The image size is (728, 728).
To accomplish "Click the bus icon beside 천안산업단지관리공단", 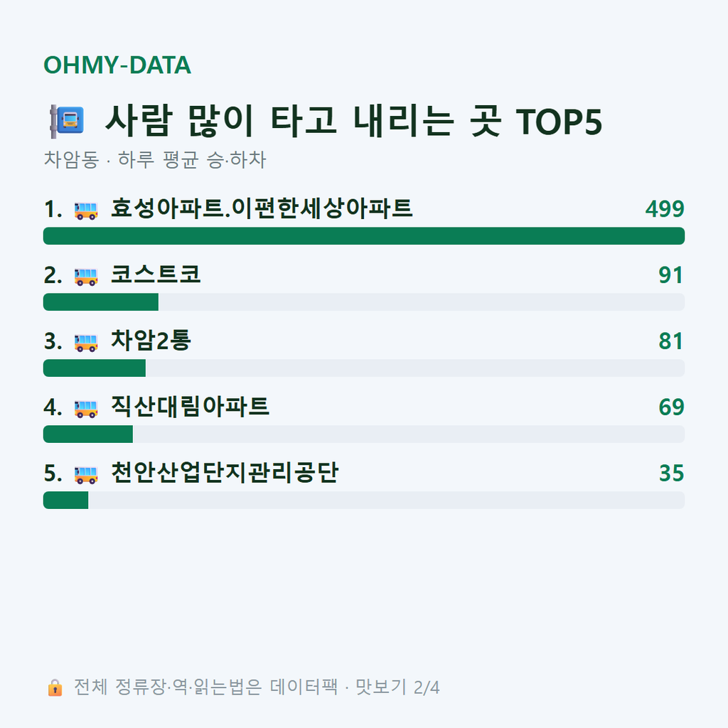I will tap(86, 474).
